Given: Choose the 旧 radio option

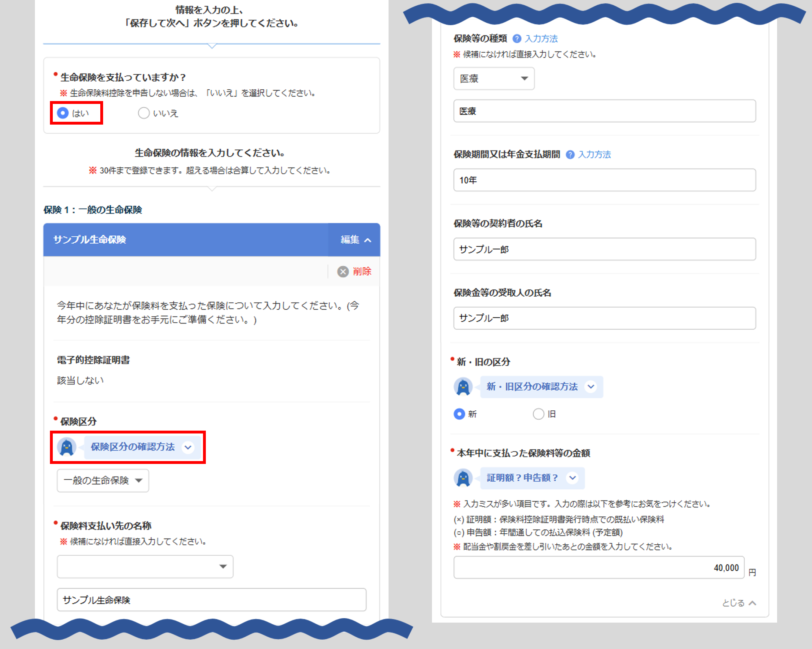Looking at the screenshot, I should coord(538,414).
